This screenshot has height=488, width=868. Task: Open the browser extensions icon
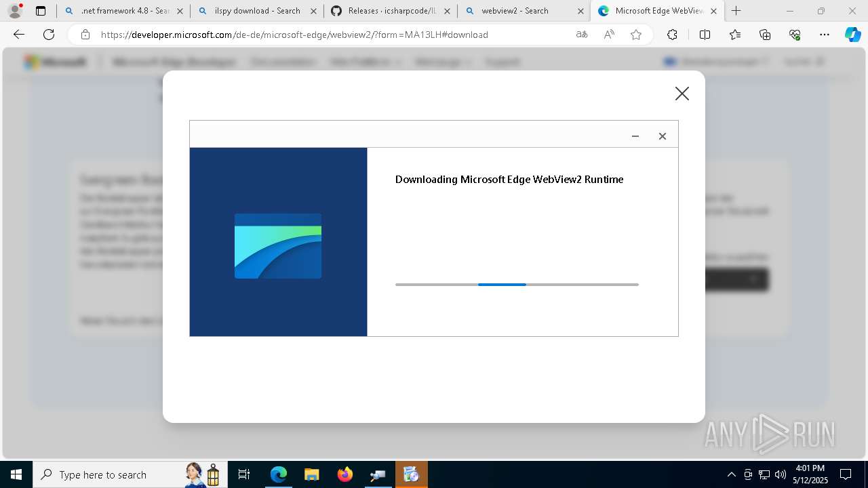coord(672,35)
